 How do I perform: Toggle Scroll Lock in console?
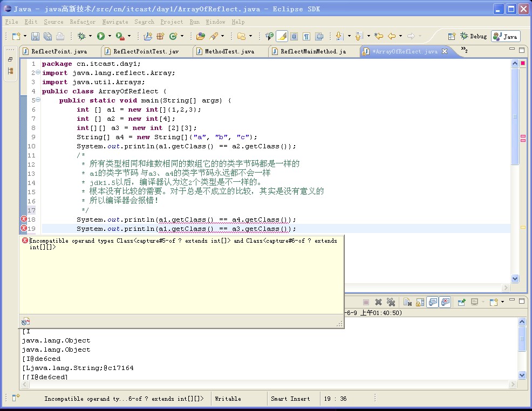click(420, 302)
